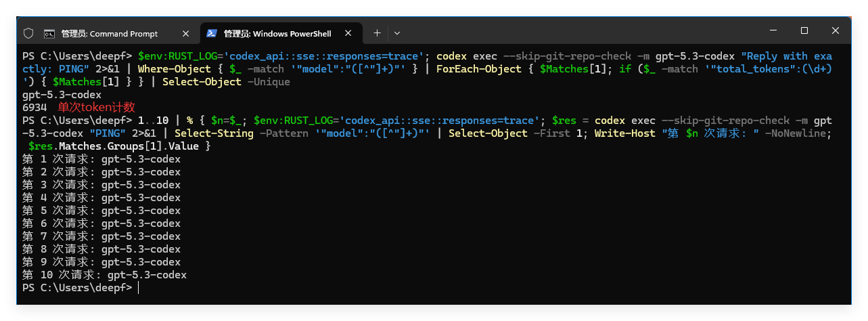Click 'Select-Object -Unique' in first command

click(x=227, y=82)
